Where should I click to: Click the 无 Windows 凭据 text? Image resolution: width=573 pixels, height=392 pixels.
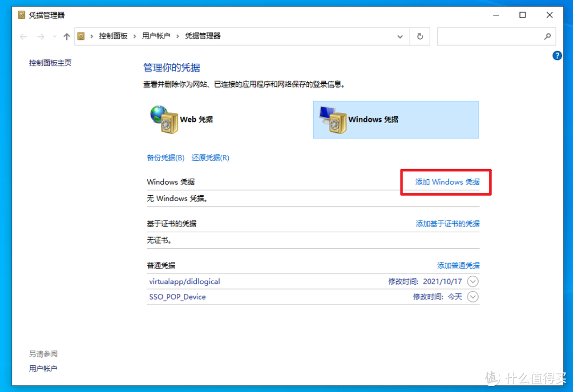click(x=177, y=198)
